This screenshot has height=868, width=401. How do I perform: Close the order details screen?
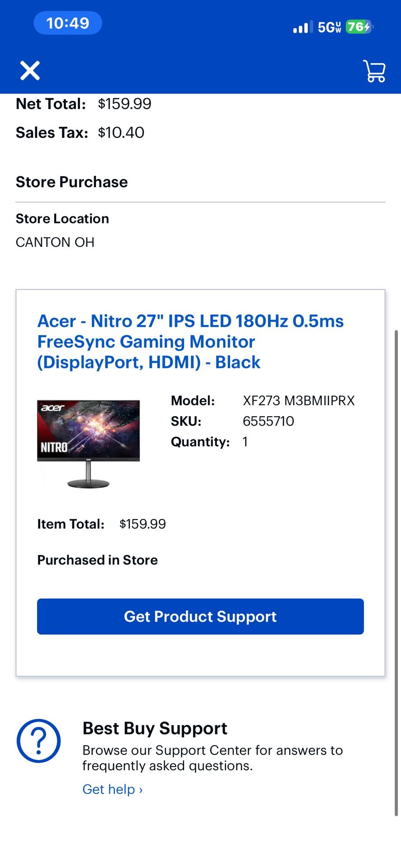(x=29, y=71)
